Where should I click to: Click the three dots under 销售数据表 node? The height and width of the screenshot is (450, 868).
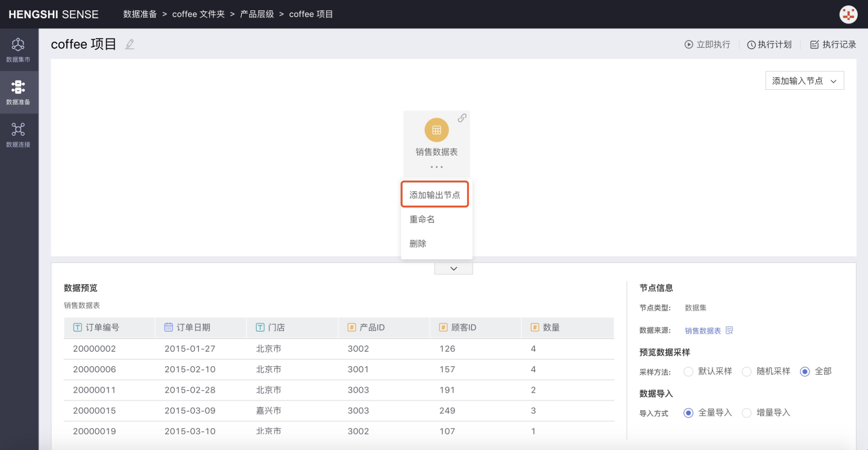pyautogui.click(x=436, y=167)
